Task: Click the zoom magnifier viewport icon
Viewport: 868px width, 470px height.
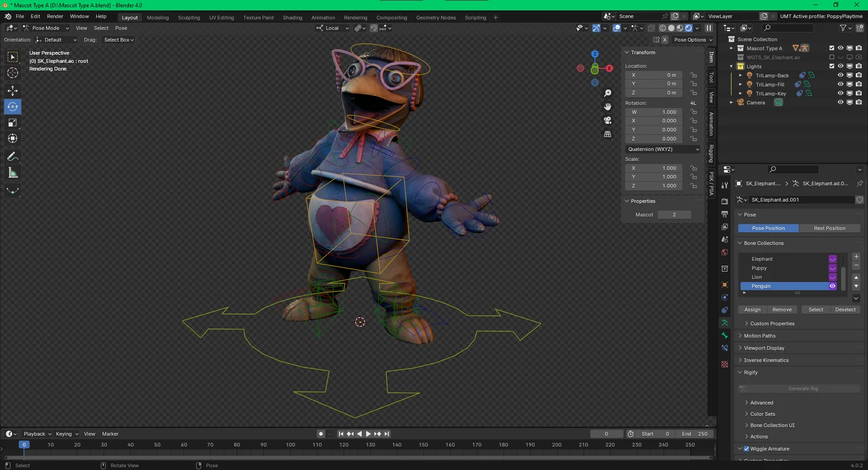Action: [608, 93]
